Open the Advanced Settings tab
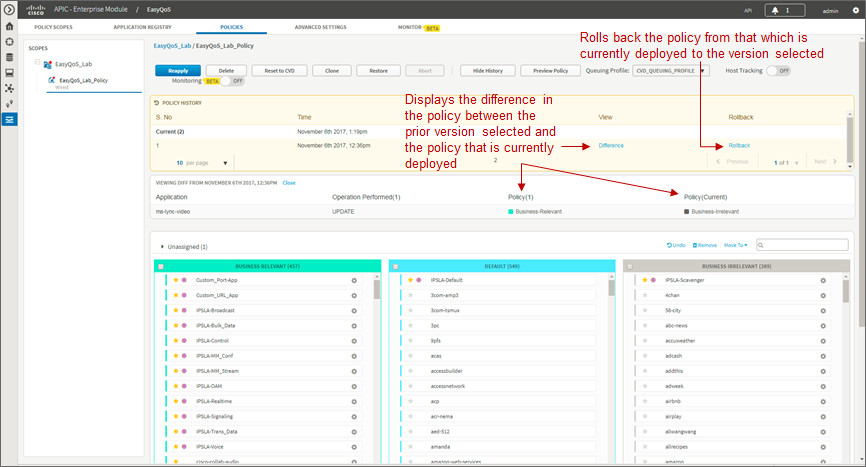Screen dimensions: 866x467 pyautogui.click(x=320, y=27)
